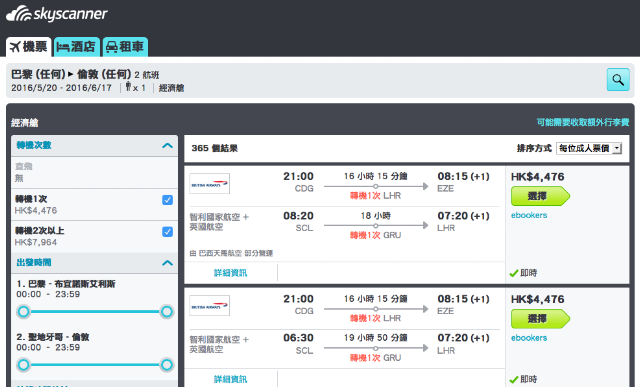Click ebookers link in second result
The image size is (640, 387).
pyautogui.click(x=529, y=338)
